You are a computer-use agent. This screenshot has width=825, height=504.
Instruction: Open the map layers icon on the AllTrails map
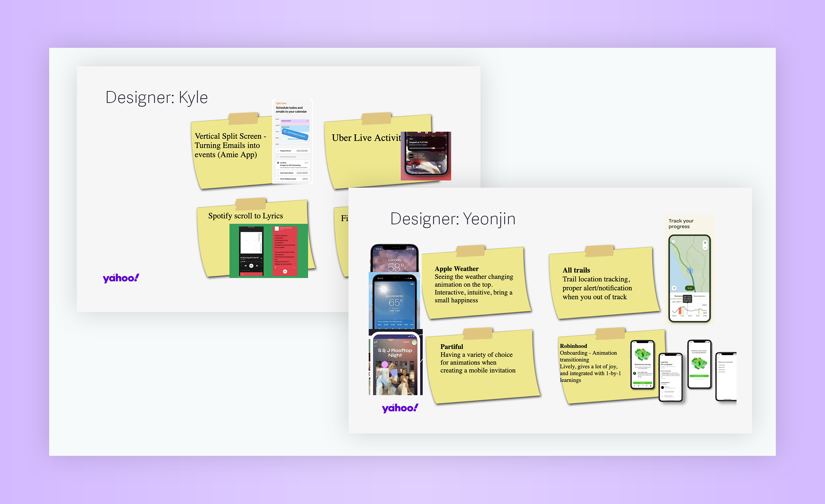pyautogui.click(x=705, y=243)
